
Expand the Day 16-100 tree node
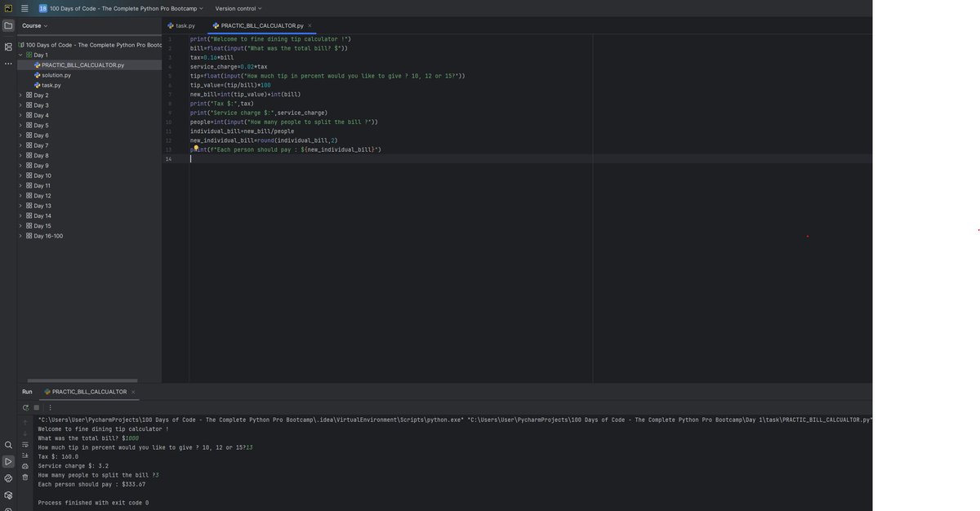pyautogui.click(x=20, y=236)
